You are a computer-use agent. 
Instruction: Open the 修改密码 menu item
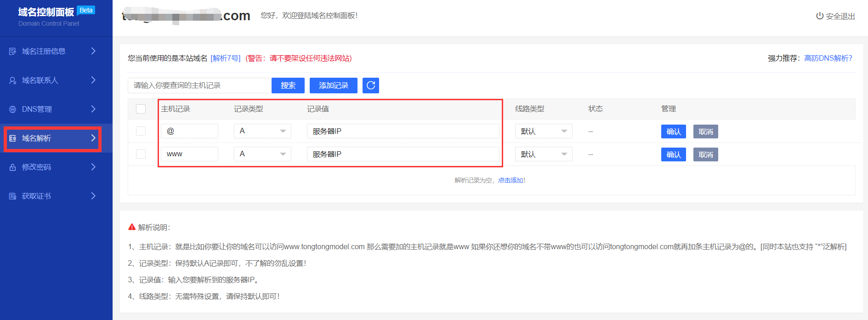[56, 167]
